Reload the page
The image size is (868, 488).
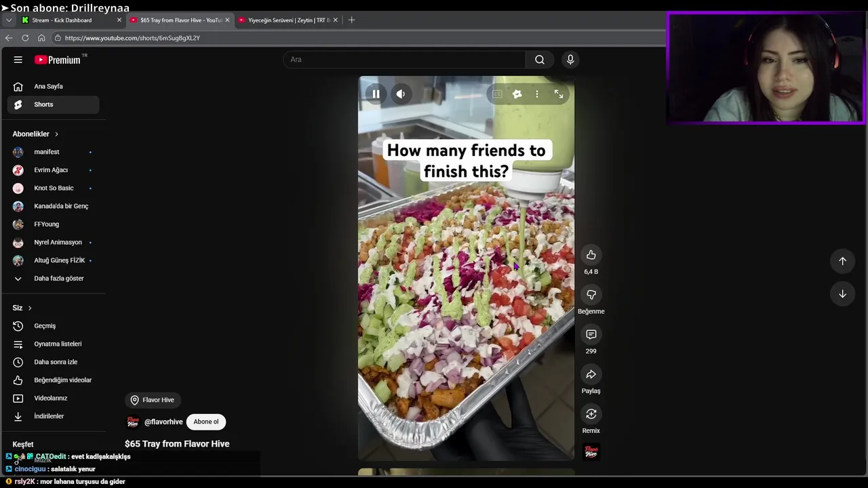[25, 38]
